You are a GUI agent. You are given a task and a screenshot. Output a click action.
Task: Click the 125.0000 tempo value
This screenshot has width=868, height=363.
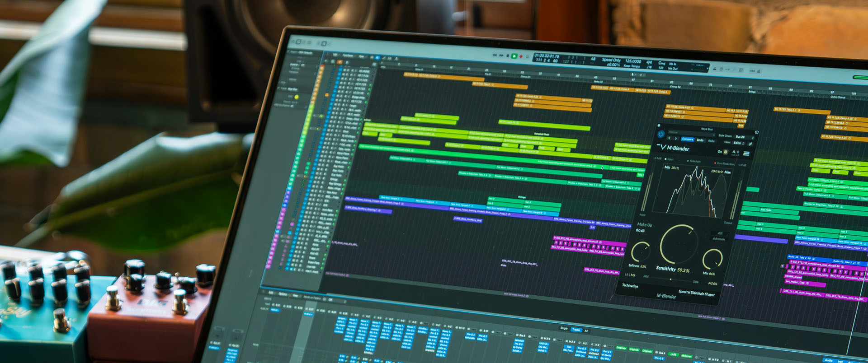tap(633, 61)
